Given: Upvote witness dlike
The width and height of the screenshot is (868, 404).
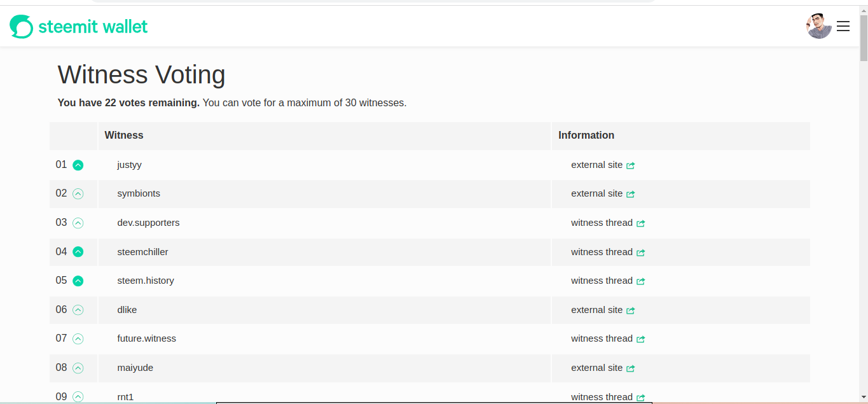Looking at the screenshot, I should (78, 310).
